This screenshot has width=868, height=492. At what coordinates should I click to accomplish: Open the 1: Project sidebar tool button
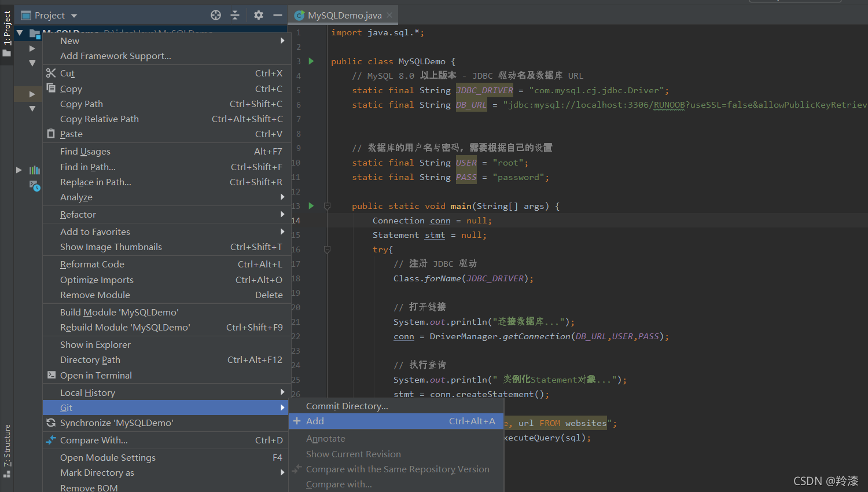[7, 34]
